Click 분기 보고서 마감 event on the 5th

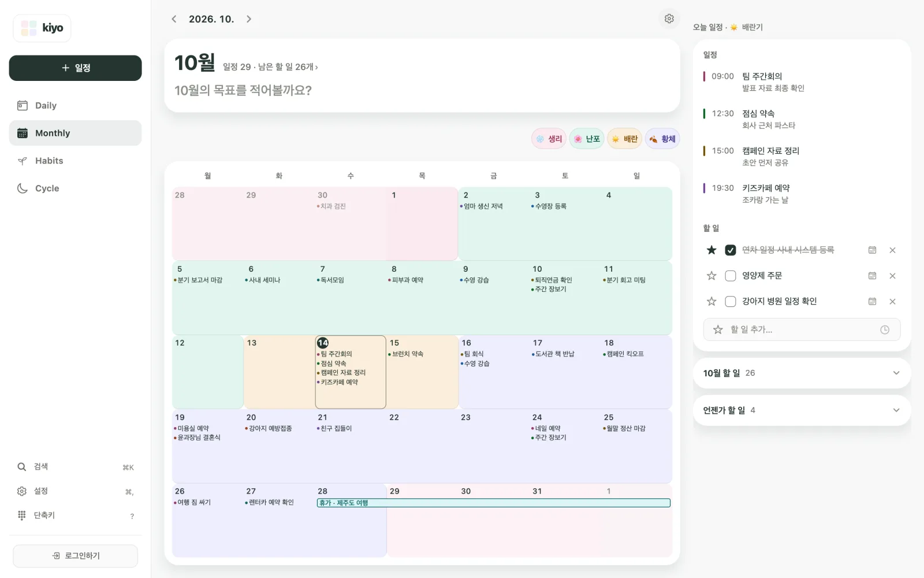(198, 280)
